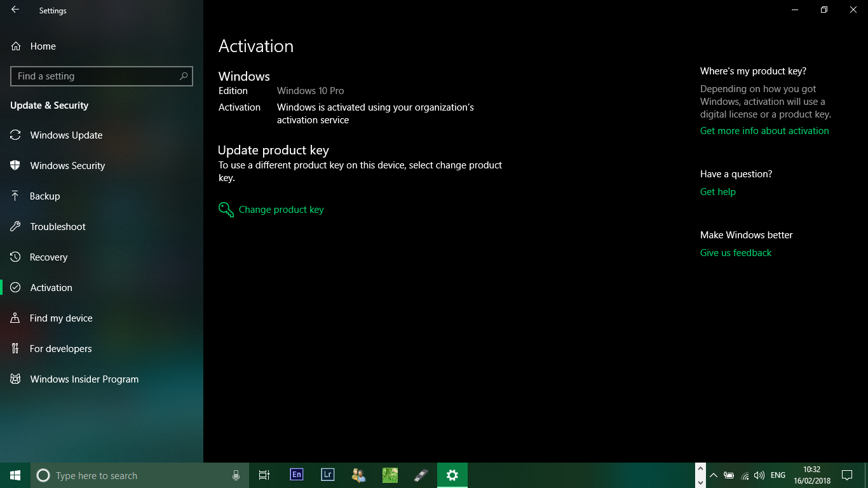Click the Settings gear taskbar button
868x488 pixels.
(x=452, y=475)
